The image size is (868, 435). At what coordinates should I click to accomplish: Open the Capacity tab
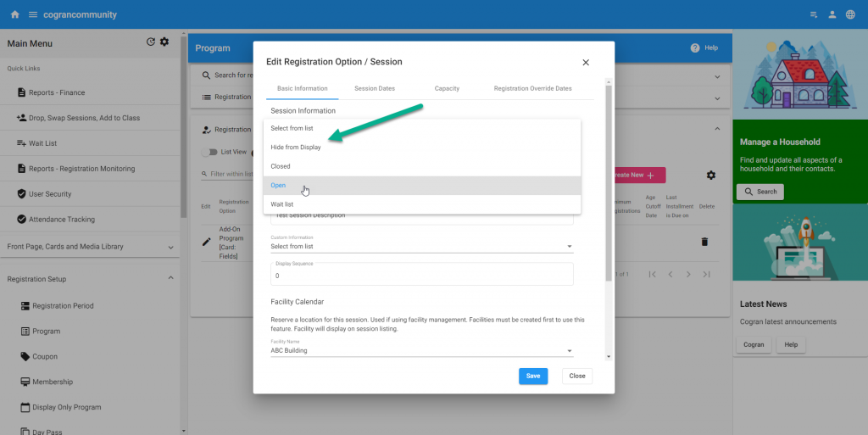tap(447, 88)
